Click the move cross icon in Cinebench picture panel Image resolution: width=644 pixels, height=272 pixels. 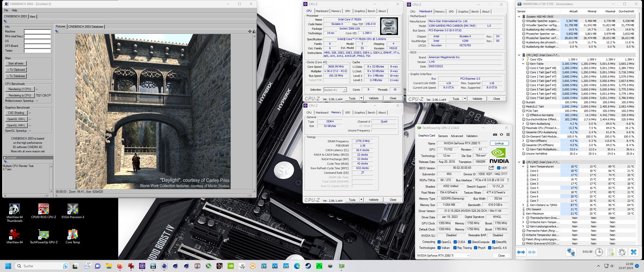[250, 31]
